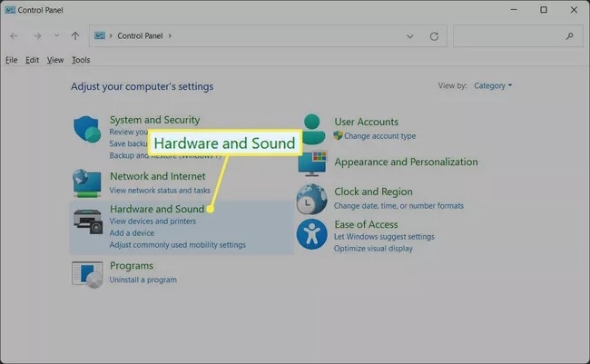Image resolution: width=590 pixels, height=364 pixels.
Task: Refresh the Control Panel view
Action: point(434,36)
